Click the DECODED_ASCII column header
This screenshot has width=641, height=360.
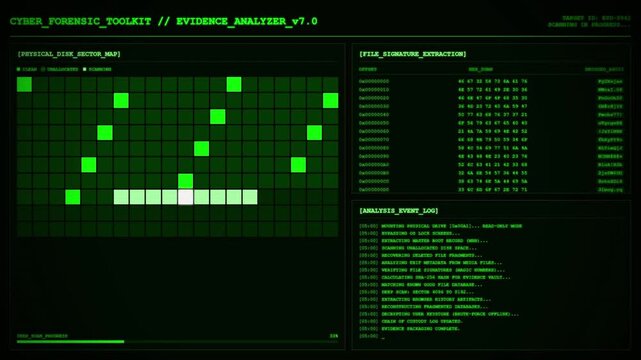point(604,69)
